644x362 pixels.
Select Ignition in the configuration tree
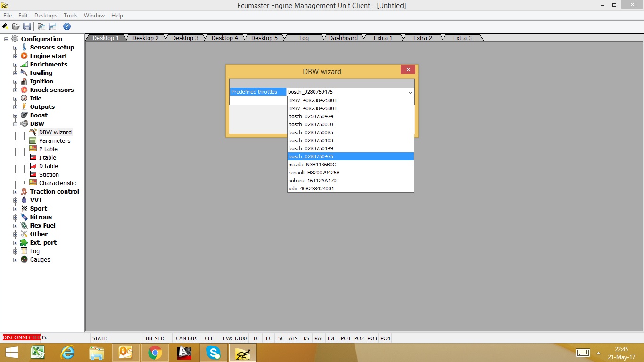point(41,82)
